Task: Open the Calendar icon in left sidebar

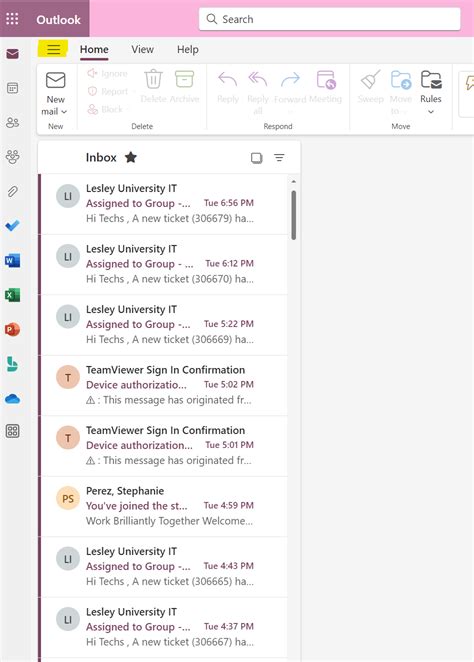Action: pos(13,88)
